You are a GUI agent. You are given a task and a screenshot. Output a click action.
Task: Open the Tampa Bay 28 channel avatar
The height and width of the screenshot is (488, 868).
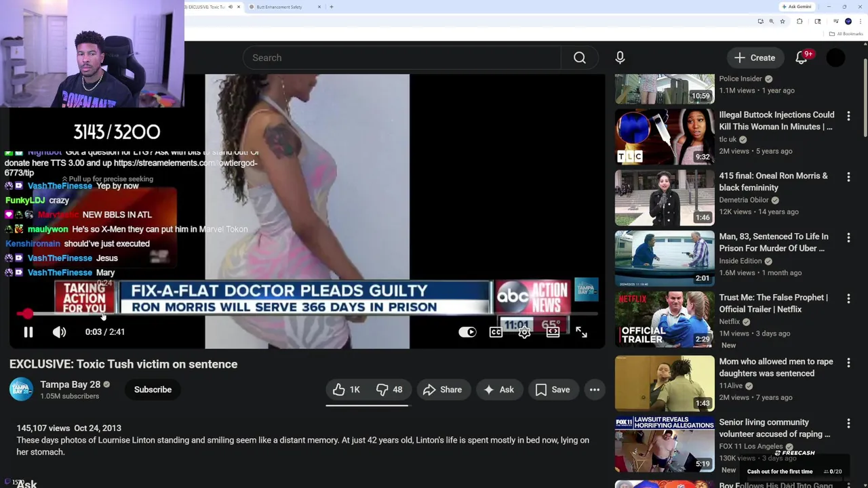click(21, 389)
